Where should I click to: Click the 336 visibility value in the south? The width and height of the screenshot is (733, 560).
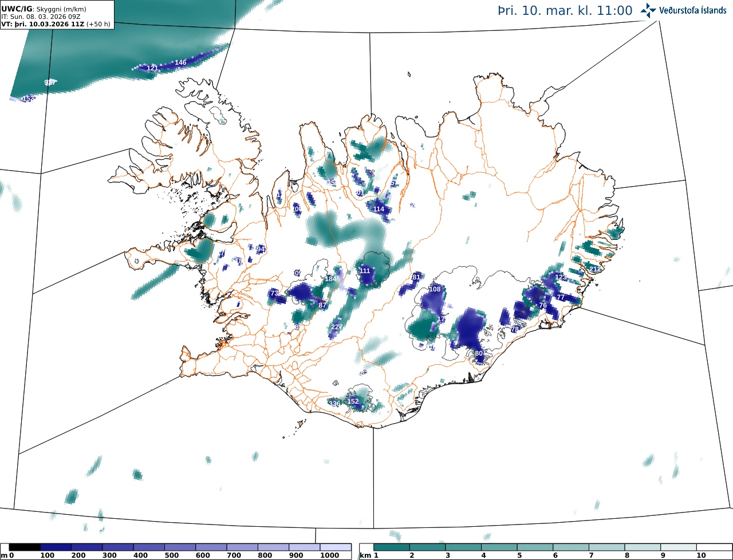coord(334,404)
